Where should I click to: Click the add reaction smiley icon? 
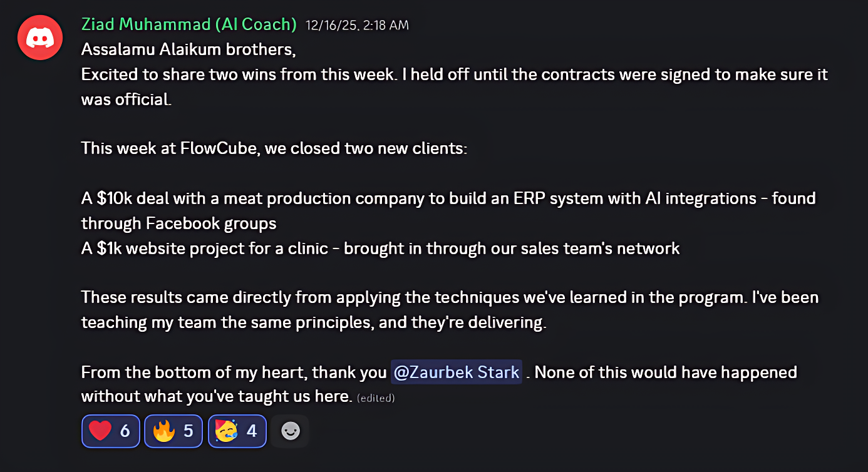pyautogui.click(x=290, y=431)
